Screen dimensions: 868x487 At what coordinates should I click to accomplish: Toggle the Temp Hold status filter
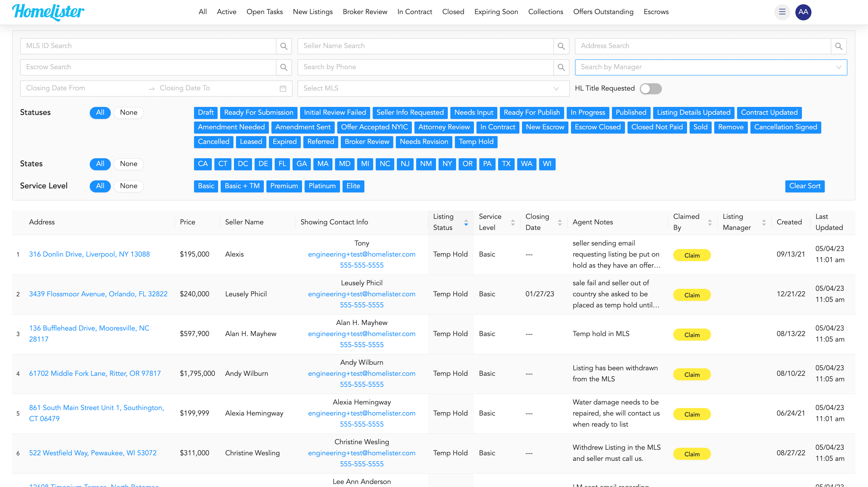tap(476, 142)
